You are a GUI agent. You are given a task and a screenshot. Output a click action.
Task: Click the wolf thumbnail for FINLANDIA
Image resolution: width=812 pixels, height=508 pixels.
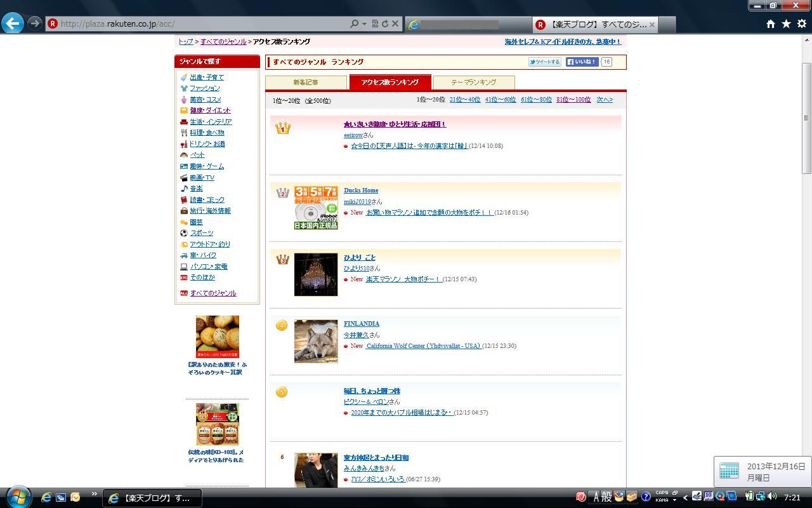pyautogui.click(x=316, y=342)
